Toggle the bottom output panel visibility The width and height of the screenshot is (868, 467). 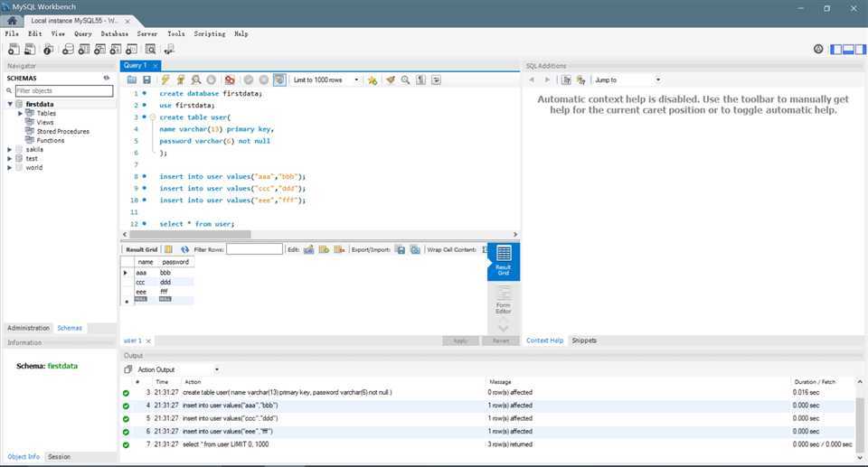(x=848, y=50)
